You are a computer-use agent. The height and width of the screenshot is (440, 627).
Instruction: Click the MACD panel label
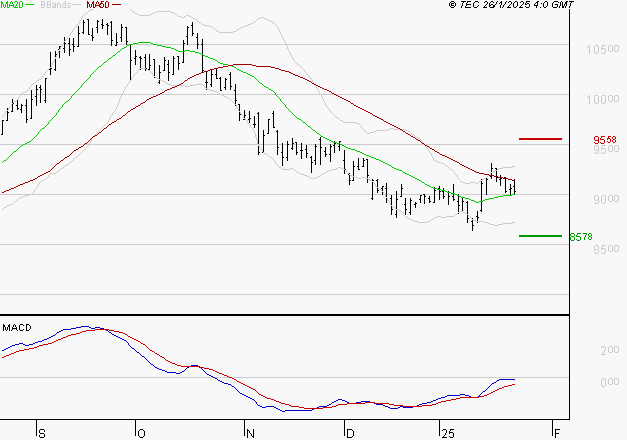click(x=17, y=328)
